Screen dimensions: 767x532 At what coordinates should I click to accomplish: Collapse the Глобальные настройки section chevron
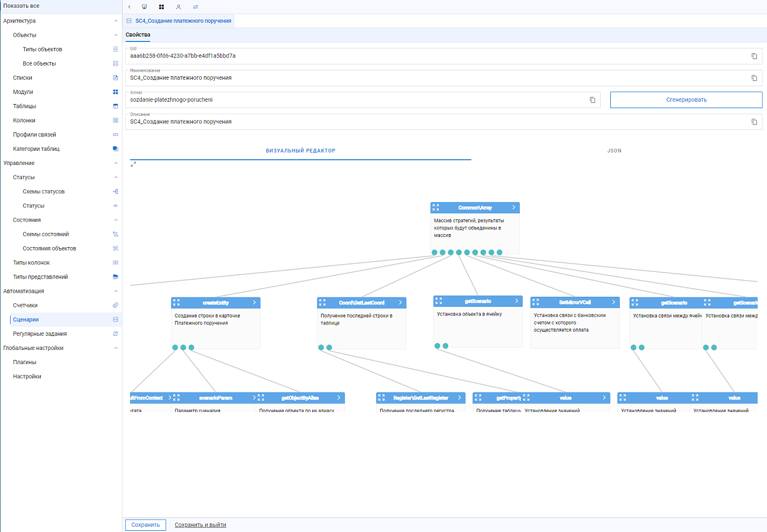click(x=115, y=348)
